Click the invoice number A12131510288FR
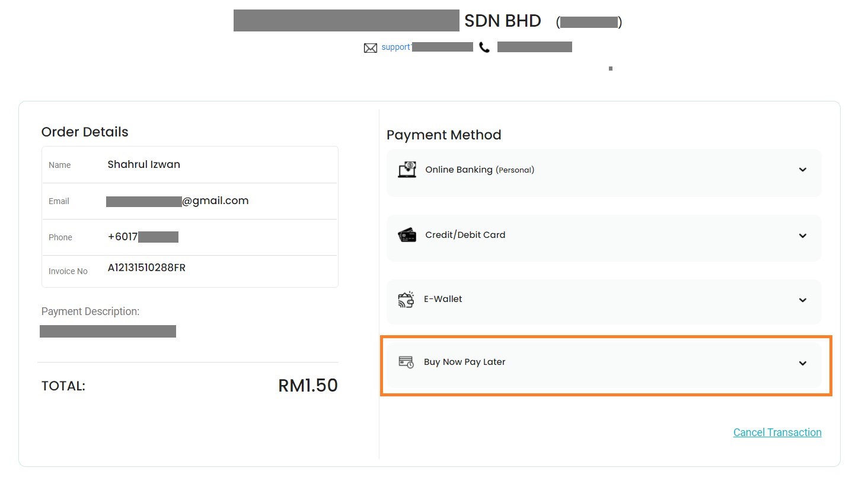868x496 pixels. pos(146,268)
